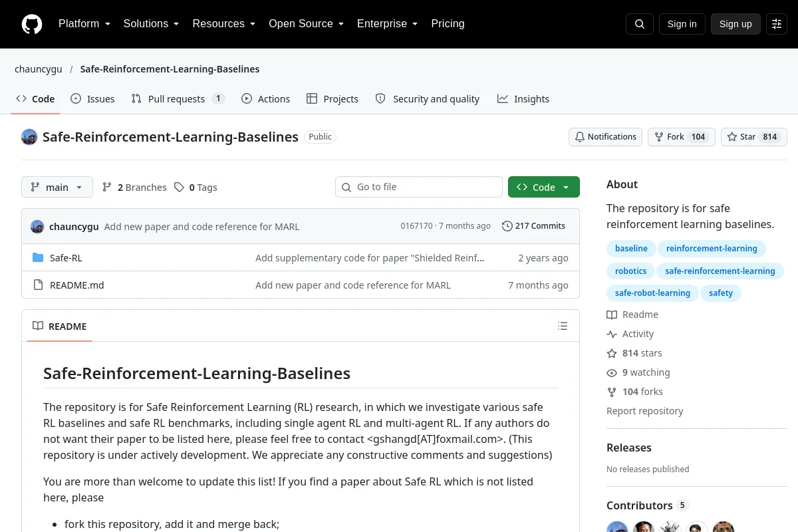The image size is (798, 532).
Task: Open Safe-Reinforcement-Learning-Baselines breadcrumb link
Action: click(x=170, y=69)
